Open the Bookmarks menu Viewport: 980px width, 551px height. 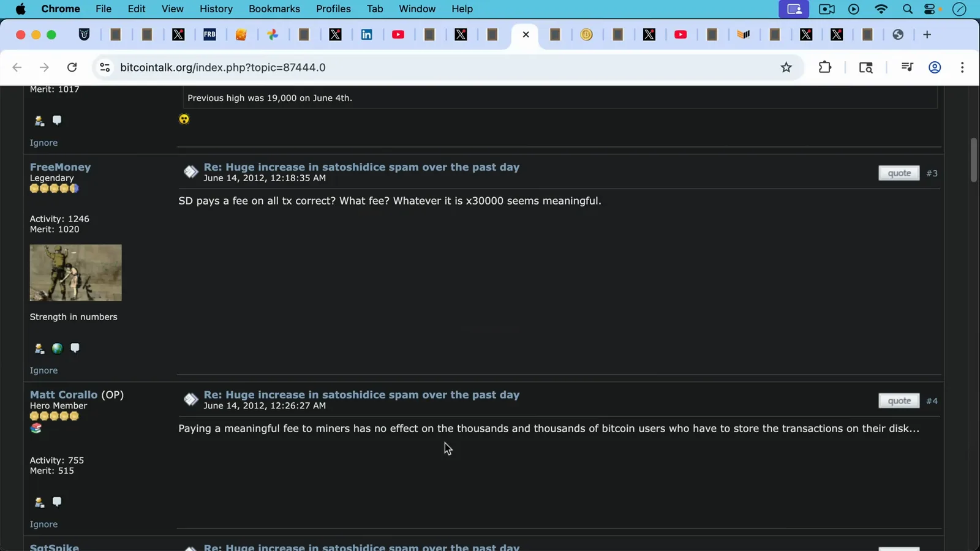[x=274, y=9]
